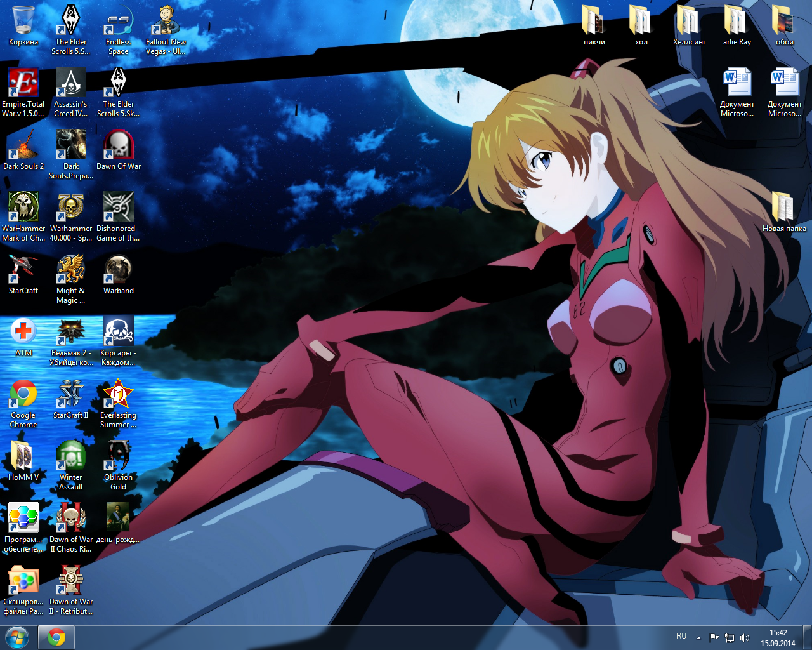812x650 pixels.
Task: Select the arlie Ray folder
Action: click(x=737, y=25)
